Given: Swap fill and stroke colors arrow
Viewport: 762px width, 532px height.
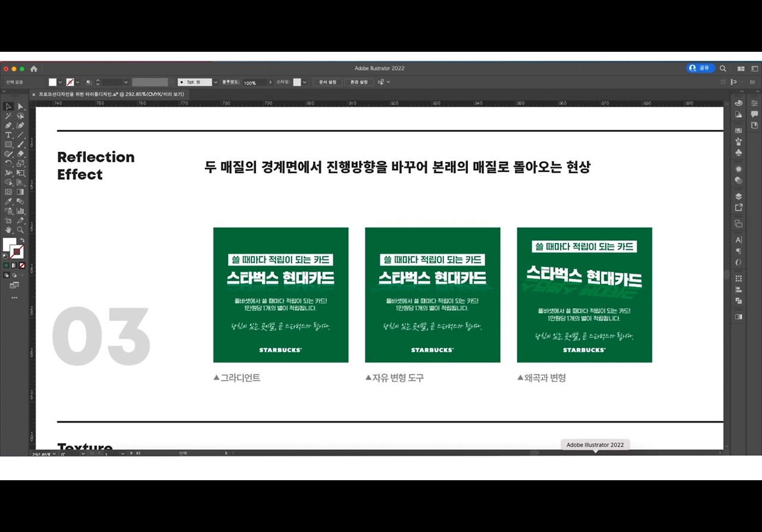Looking at the screenshot, I should (22, 241).
